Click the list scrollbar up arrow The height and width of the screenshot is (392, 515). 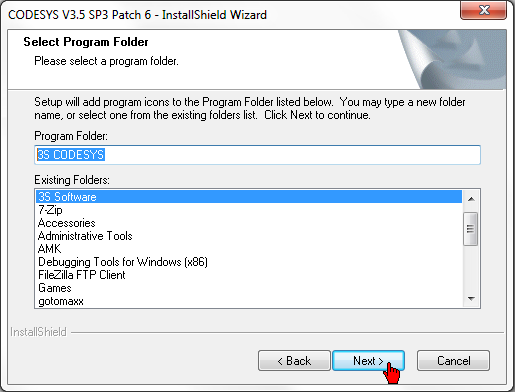click(471, 199)
